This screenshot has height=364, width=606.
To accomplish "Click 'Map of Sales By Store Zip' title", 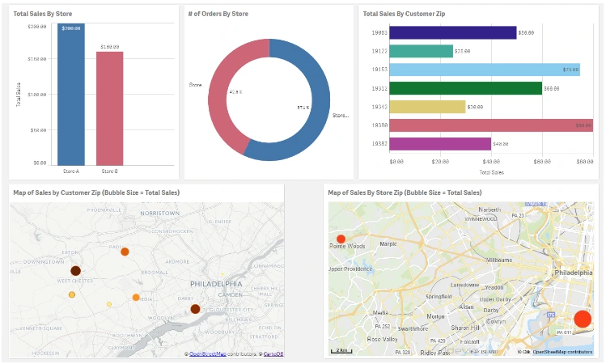I will (x=405, y=193).
